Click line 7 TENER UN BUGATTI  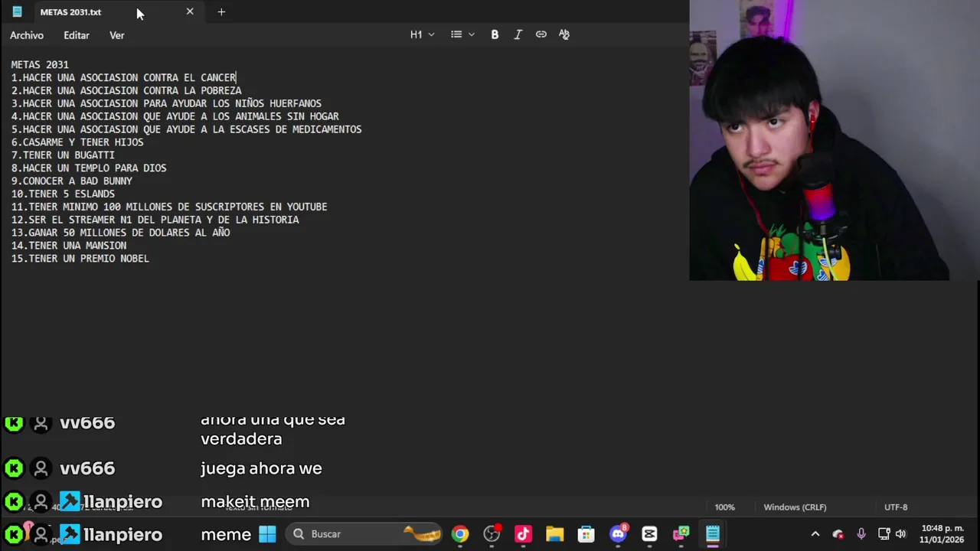63,155
